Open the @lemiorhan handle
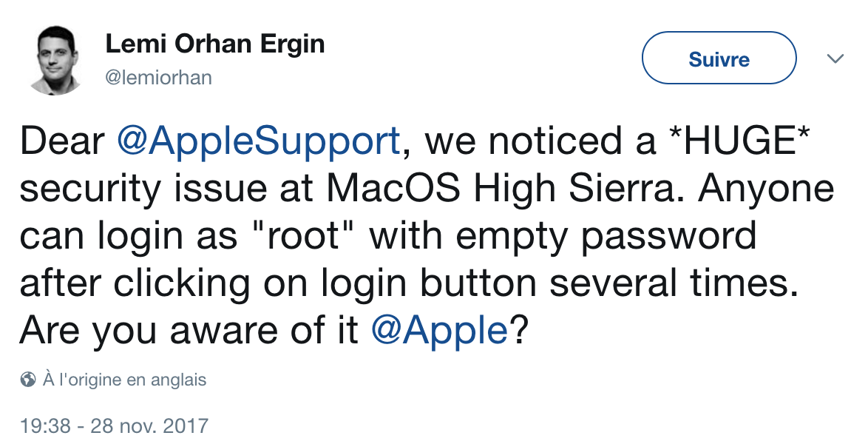The image size is (868, 444). click(x=158, y=78)
